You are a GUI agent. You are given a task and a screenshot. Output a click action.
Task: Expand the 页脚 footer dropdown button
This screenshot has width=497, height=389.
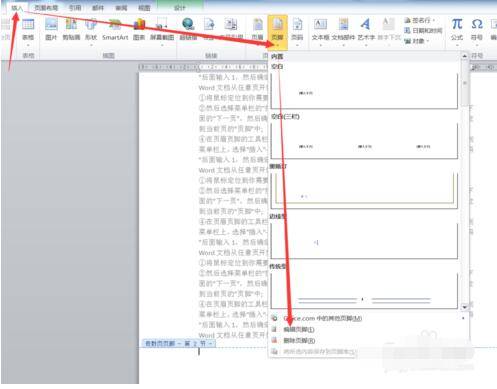pyautogui.click(x=277, y=32)
